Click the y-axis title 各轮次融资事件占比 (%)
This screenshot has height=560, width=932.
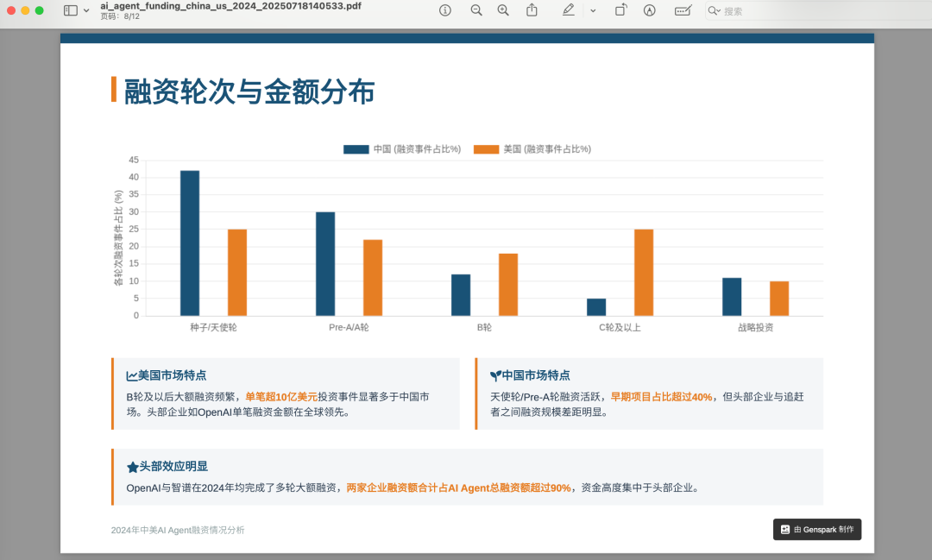pos(118,238)
